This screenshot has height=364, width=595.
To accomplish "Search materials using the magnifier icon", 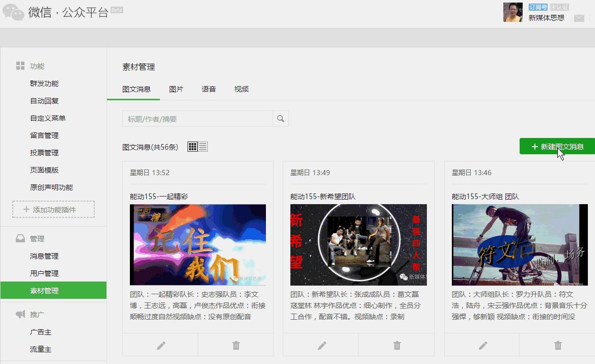I will point(280,118).
